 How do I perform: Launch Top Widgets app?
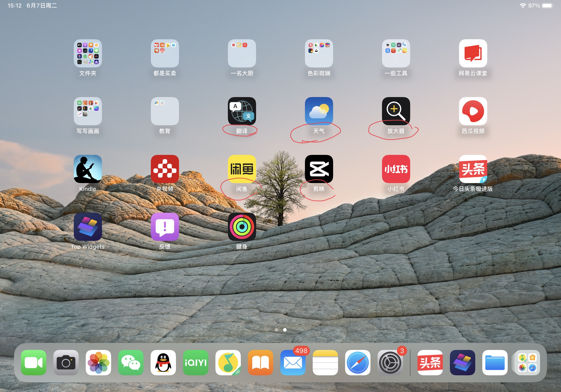click(88, 227)
